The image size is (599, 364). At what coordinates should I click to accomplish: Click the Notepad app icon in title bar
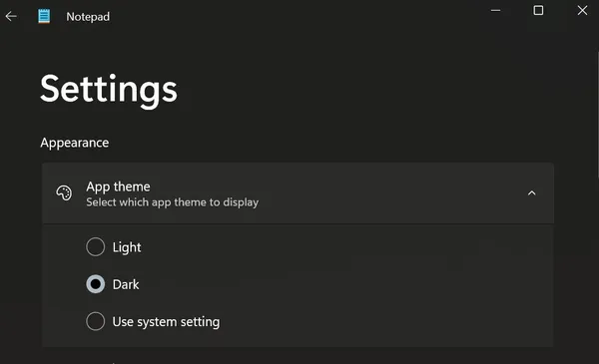click(x=44, y=16)
